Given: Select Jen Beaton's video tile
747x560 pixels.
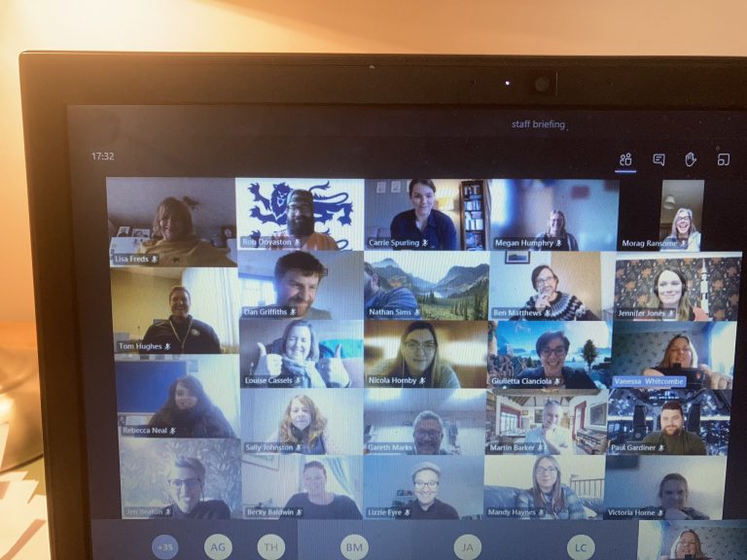Looking at the screenshot, I should coord(181,478).
